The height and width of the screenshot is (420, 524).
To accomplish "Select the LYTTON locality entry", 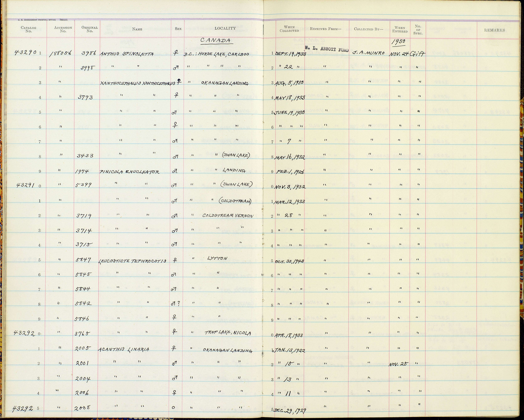I will point(217,258).
